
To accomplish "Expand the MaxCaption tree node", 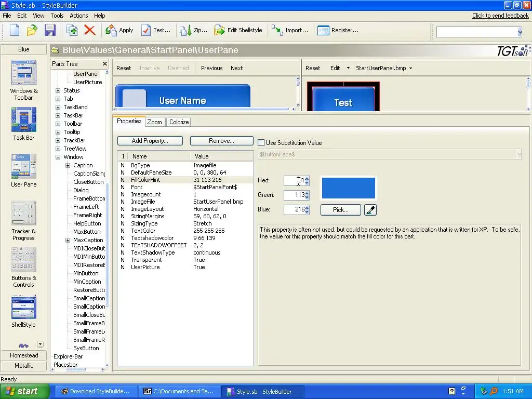I will 68,240.
